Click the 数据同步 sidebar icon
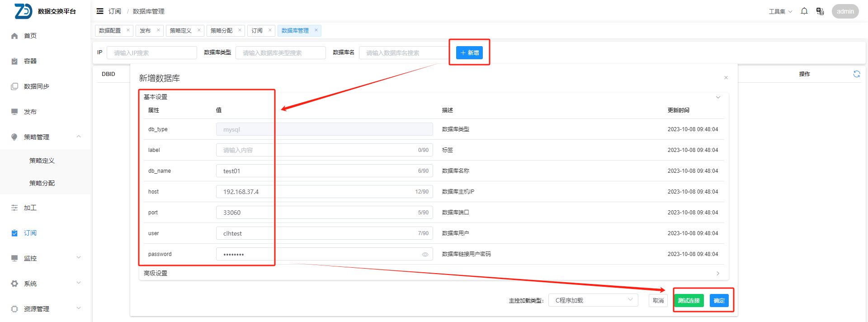Viewport: 868px width, 322px height. coord(14,86)
